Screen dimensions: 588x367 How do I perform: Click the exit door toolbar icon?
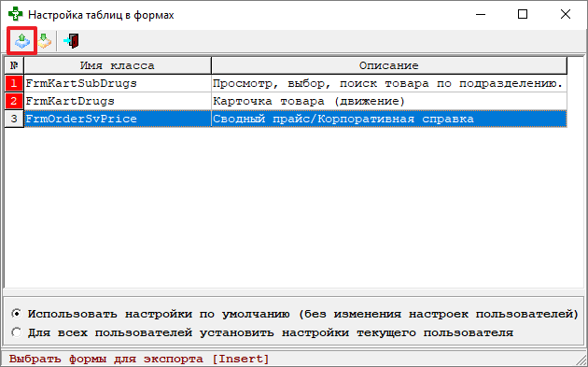[71, 40]
